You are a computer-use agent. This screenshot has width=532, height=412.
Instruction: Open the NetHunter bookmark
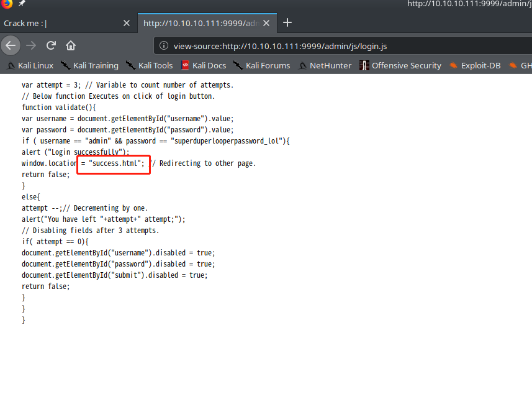tap(325, 65)
